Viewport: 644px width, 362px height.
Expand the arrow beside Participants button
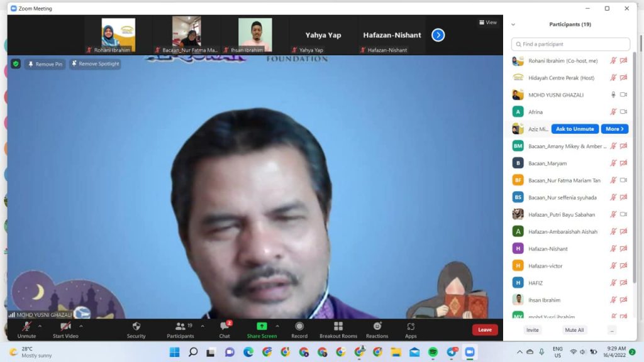pyautogui.click(x=203, y=326)
